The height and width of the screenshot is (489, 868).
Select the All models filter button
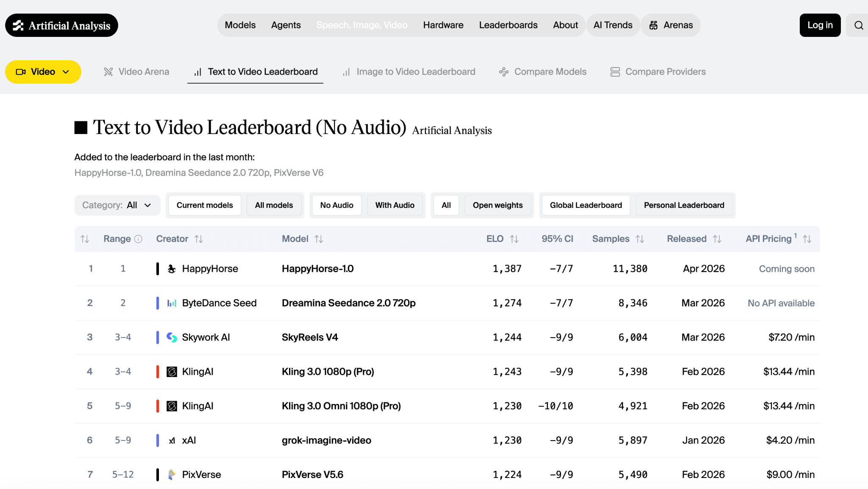[x=274, y=205]
